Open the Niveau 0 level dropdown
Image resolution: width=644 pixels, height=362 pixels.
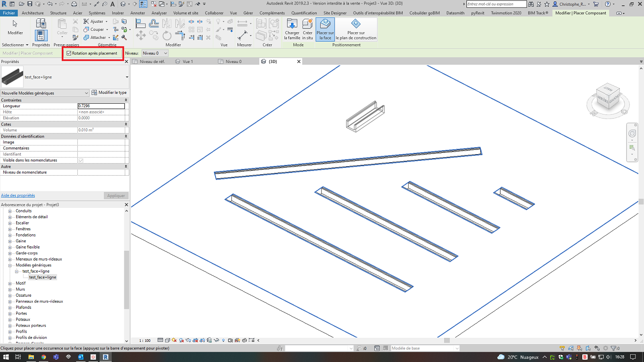coord(155,53)
